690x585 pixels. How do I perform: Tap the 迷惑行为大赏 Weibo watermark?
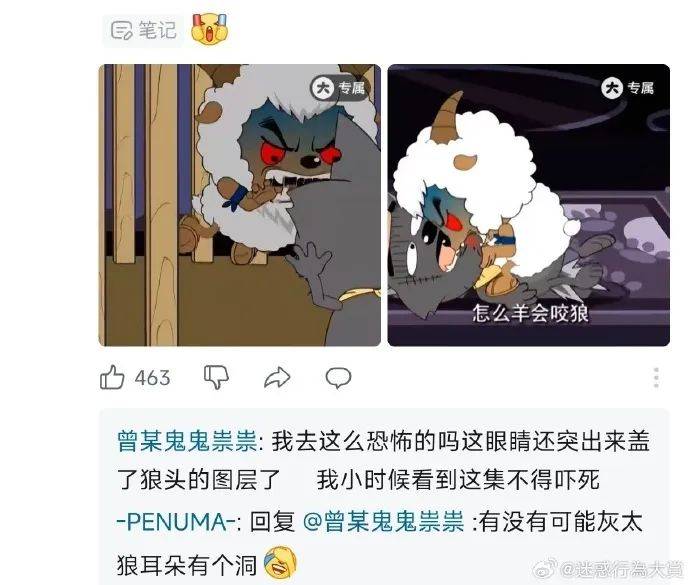609,569
